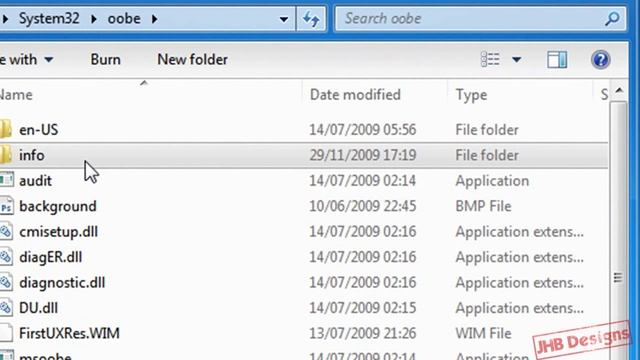The height and width of the screenshot is (360, 640).
Task: Select the DU.dll file name
Action: tap(38, 308)
